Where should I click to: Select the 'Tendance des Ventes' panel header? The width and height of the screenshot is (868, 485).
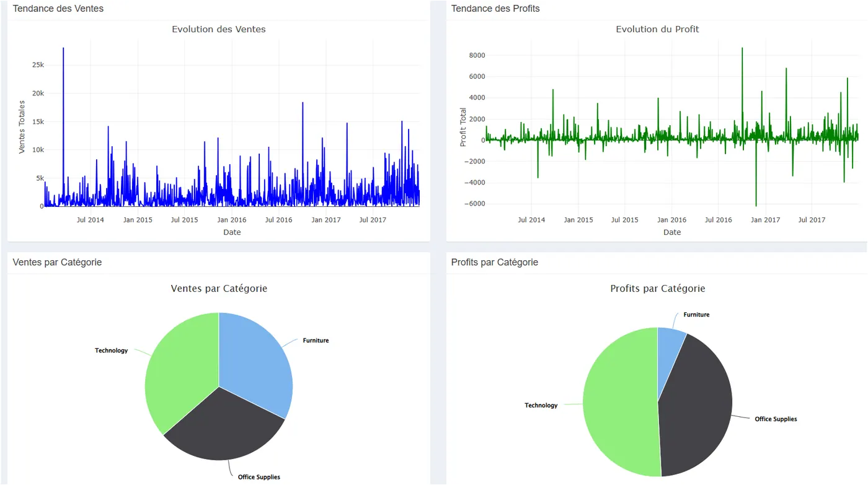pos(58,9)
